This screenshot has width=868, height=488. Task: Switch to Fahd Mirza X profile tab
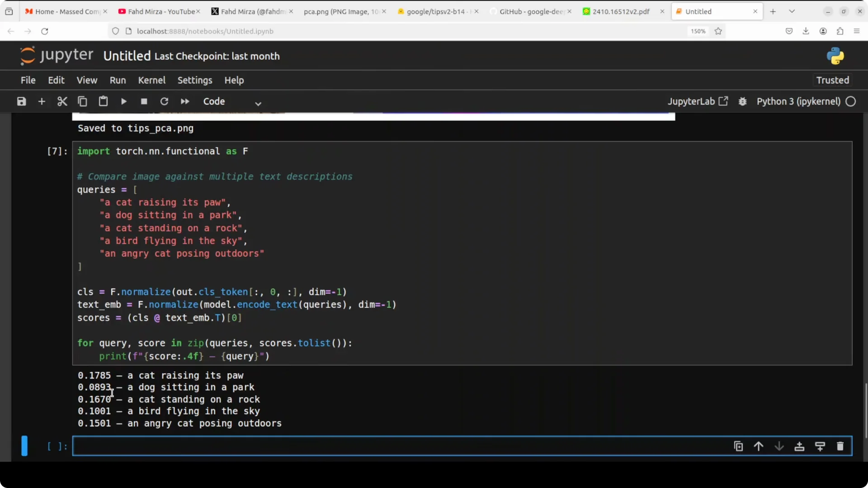[x=251, y=11]
